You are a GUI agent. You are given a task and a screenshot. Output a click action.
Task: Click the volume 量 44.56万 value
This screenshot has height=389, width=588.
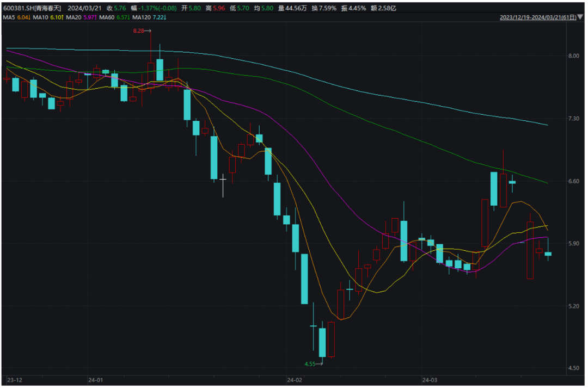[x=292, y=8]
